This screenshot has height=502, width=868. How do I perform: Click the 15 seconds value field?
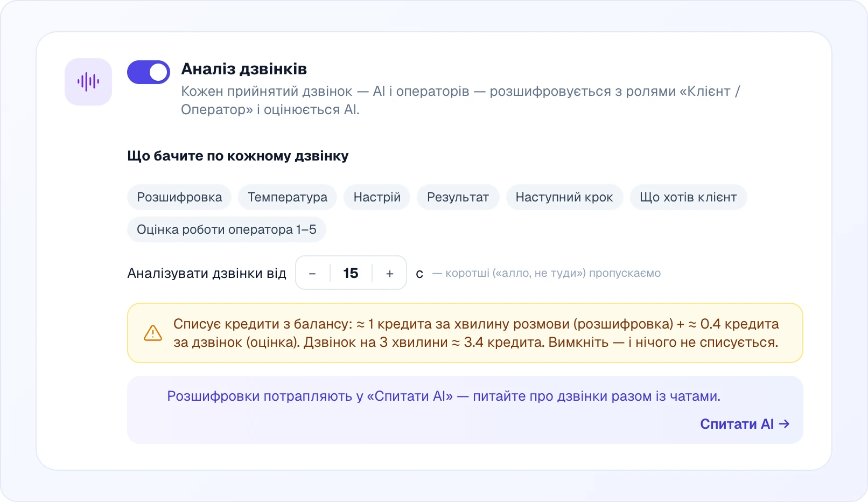(x=351, y=273)
